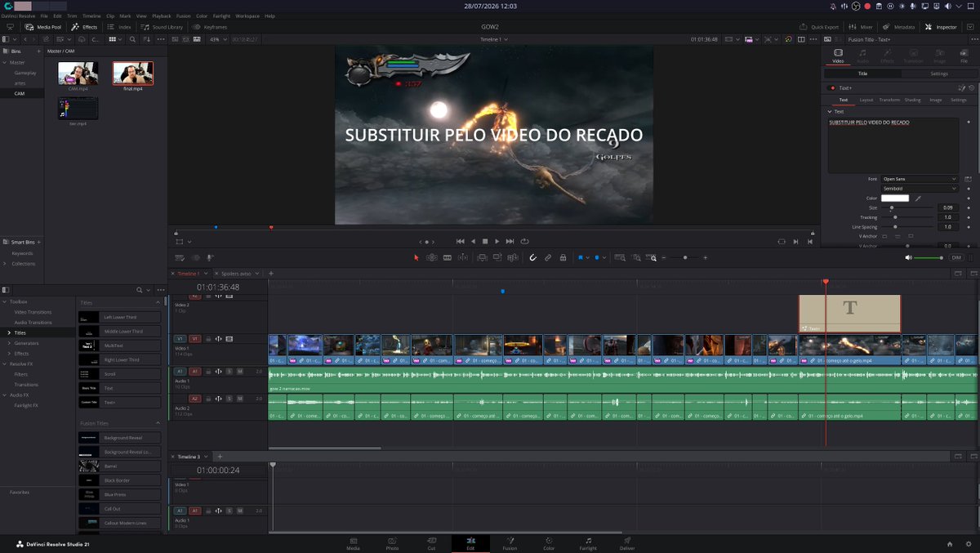Image resolution: width=980 pixels, height=553 pixels.
Task: Click the color eyedropper in Inspector
Action: tap(917, 198)
